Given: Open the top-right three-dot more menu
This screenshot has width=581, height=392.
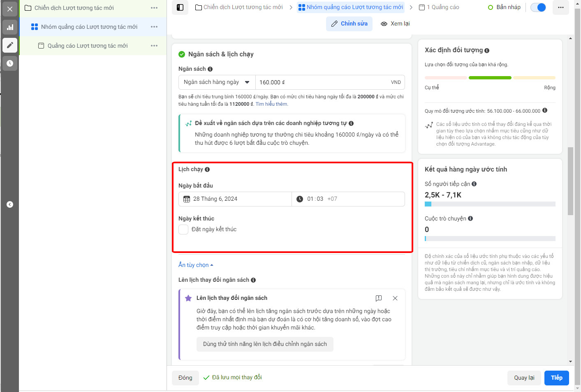Looking at the screenshot, I should tap(561, 7).
